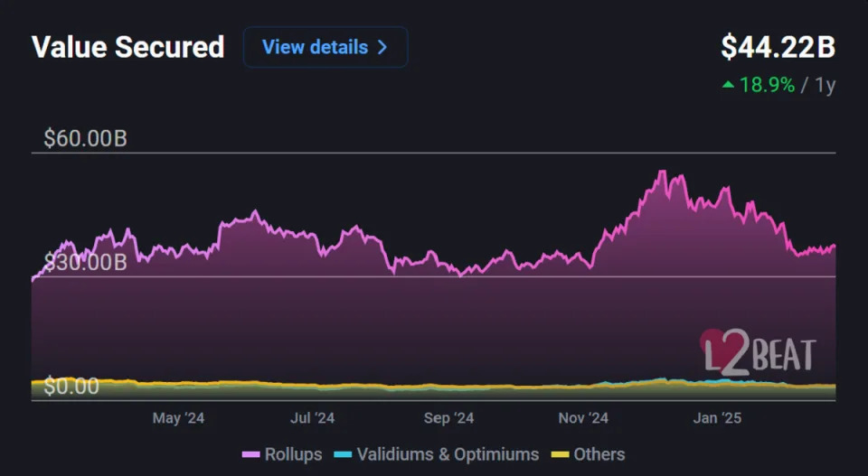The image size is (868, 476).
Task: Click the Jan '25 axis label
Action: (717, 418)
